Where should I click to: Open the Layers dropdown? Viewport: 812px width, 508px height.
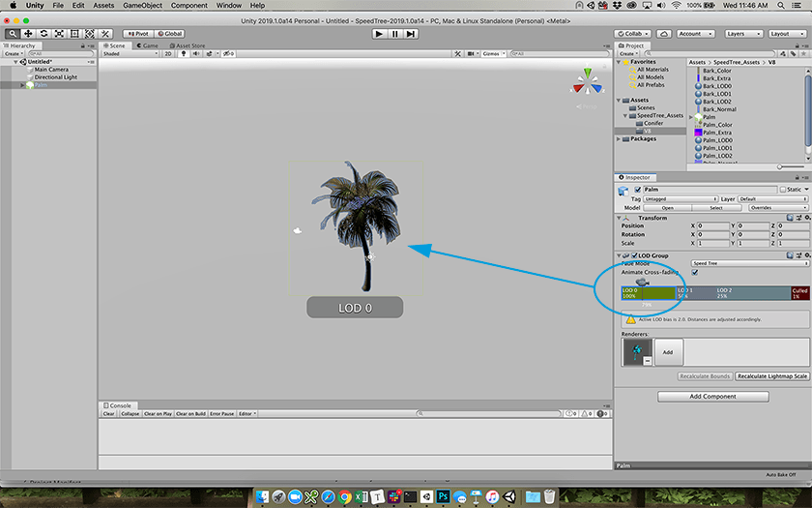coord(742,34)
